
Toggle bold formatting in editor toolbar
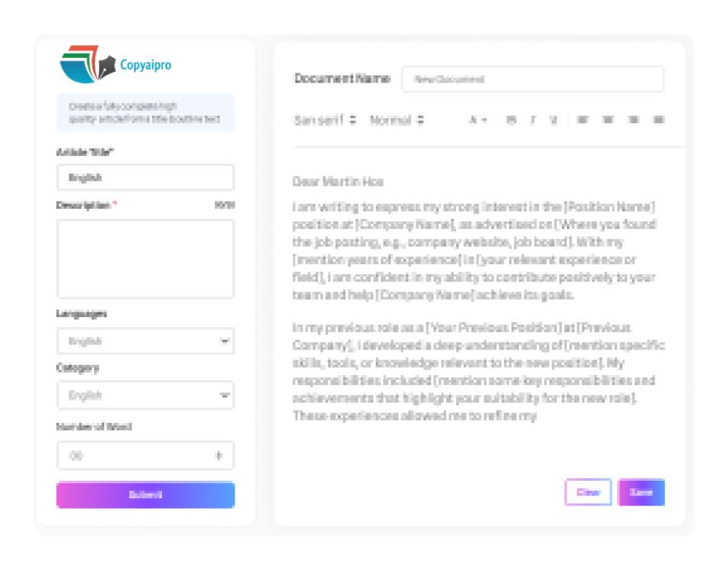(512, 121)
